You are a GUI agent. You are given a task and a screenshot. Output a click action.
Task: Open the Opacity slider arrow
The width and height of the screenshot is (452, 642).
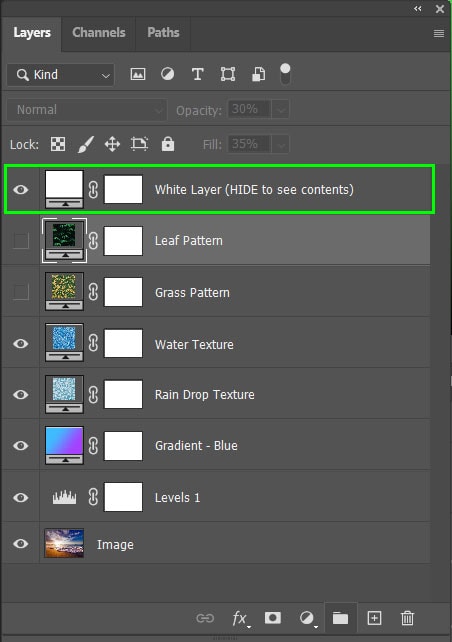coord(280,110)
